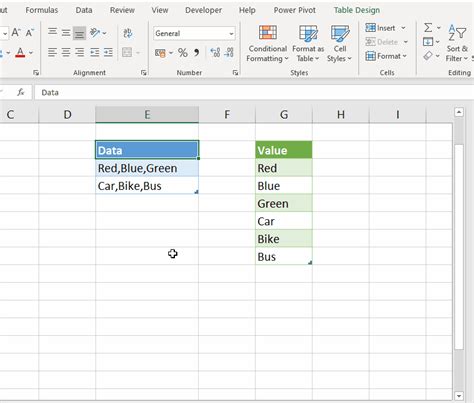Viewport: 474px width, 403px height.
Task: Open Alignment settings dialog launcher
Action: tap(144, 73)
